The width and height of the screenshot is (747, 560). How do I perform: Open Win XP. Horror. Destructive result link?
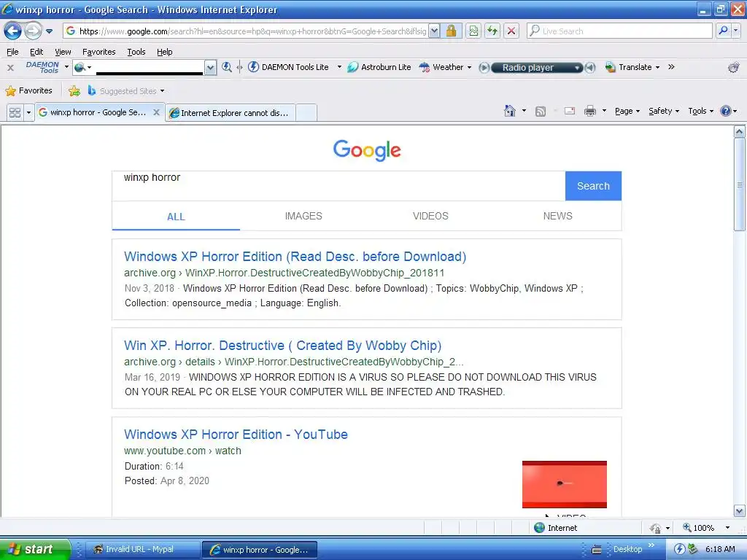tap(282, 345)
